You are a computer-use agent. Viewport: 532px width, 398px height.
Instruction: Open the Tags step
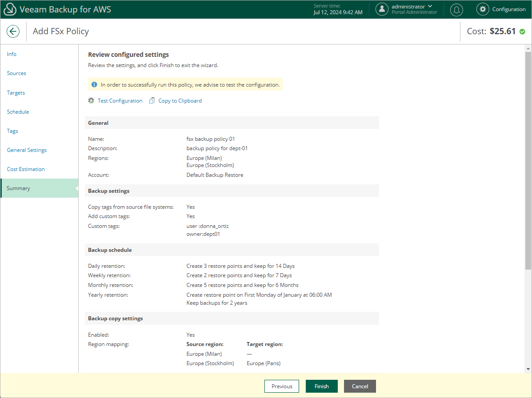tap(12, 131)
